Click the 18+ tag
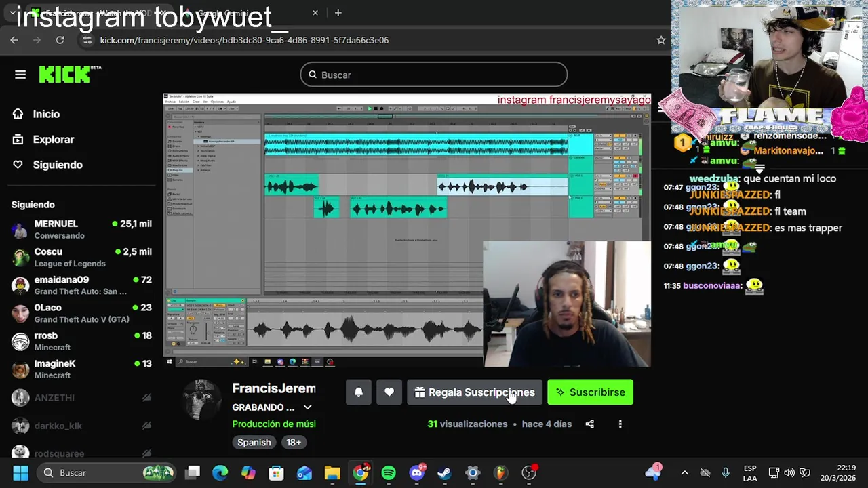The height and width of the screenshot is (488, 868). [x=294, y=442]
